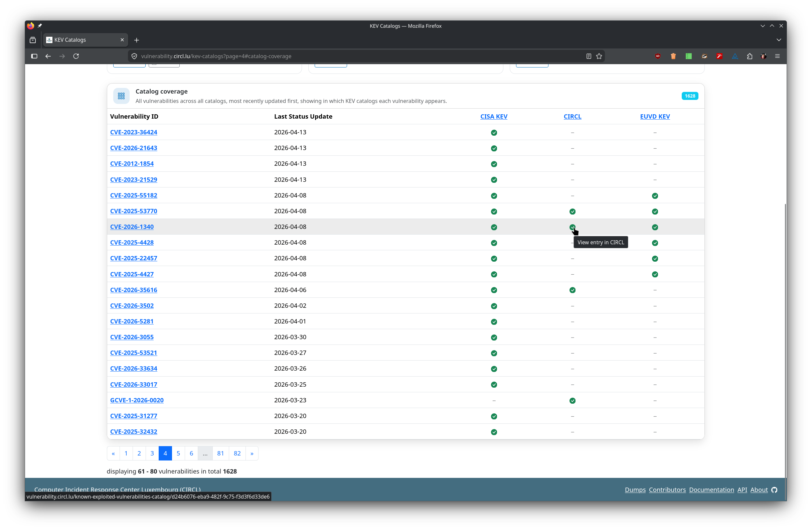Viewport: 812px width, 531px height.
Task: Click EUVD KEV checkmark for CVE-2025-55182
Action: point(655,195)
